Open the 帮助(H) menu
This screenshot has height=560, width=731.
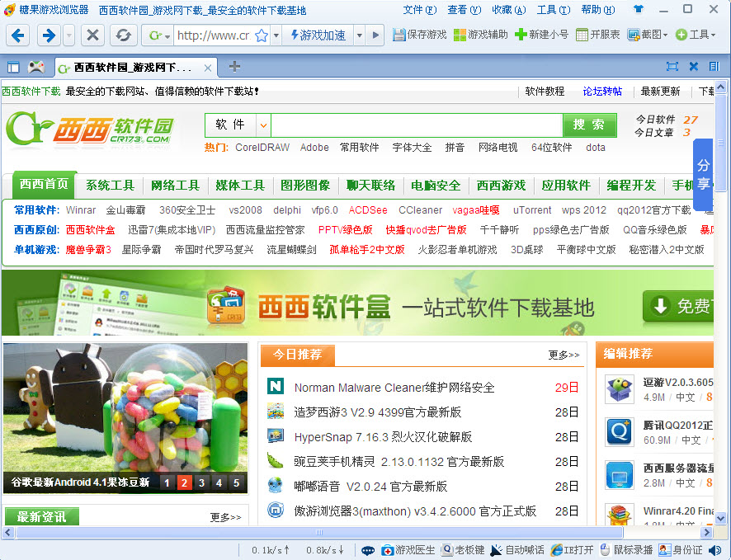598,10
